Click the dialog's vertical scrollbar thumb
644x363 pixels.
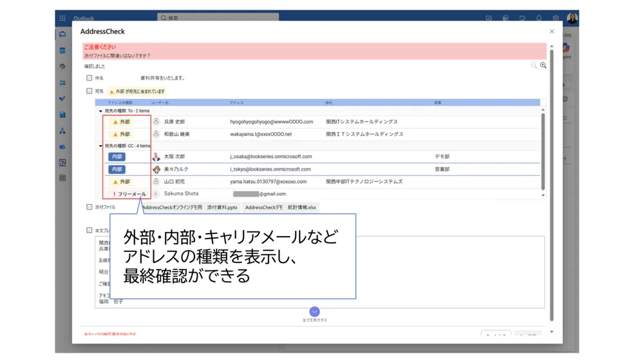tap(552, 185)
